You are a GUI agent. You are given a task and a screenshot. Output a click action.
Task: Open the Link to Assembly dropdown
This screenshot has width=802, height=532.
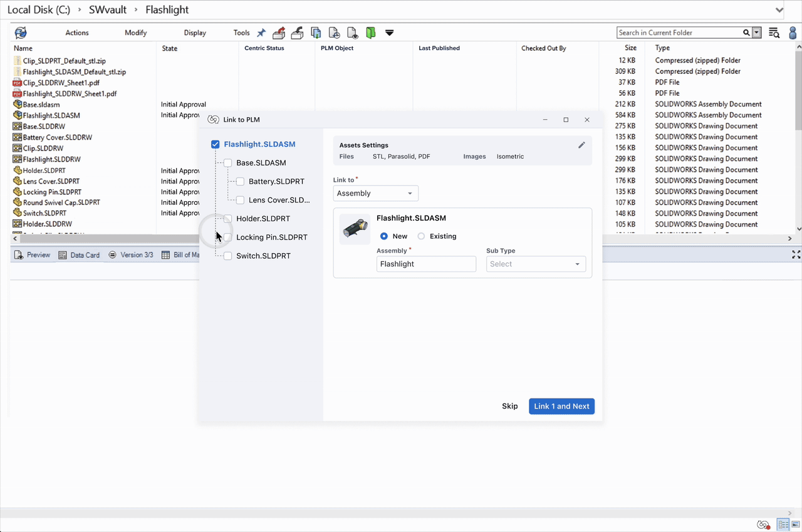click(376, 193)
